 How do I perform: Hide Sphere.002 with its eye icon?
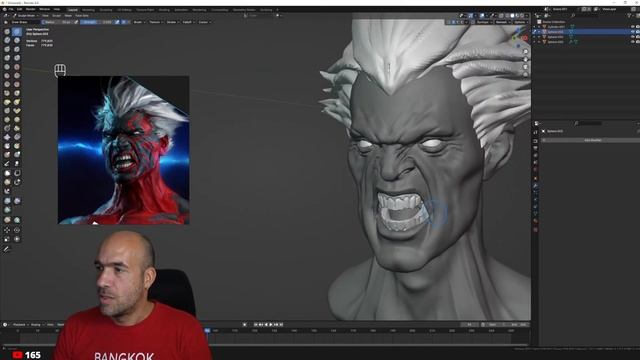click(x=632, y=37)
